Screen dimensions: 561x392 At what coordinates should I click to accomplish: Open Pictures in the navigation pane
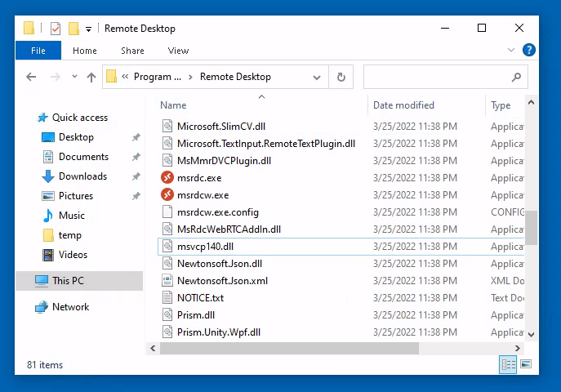75,196
